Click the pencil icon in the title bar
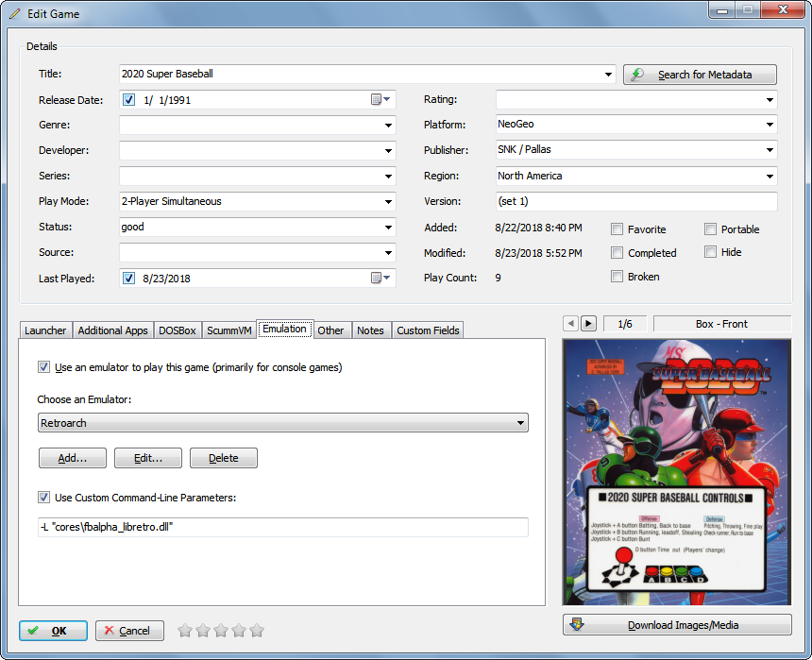Viewport: 812px width, 660px height. 15,14
